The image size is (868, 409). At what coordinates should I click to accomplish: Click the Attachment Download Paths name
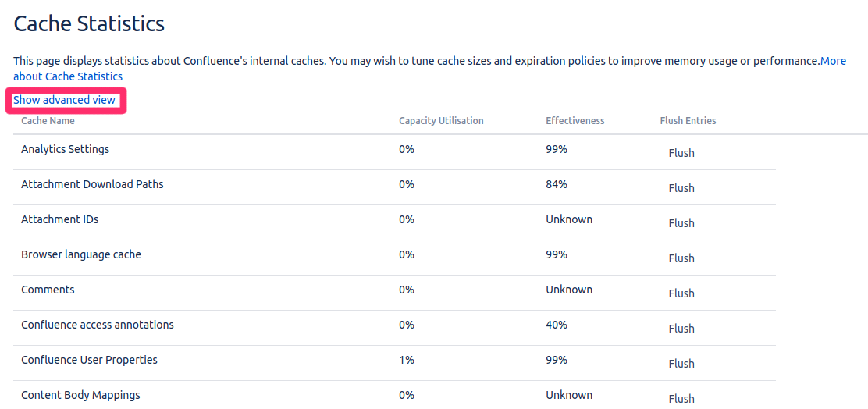[92, 184]
